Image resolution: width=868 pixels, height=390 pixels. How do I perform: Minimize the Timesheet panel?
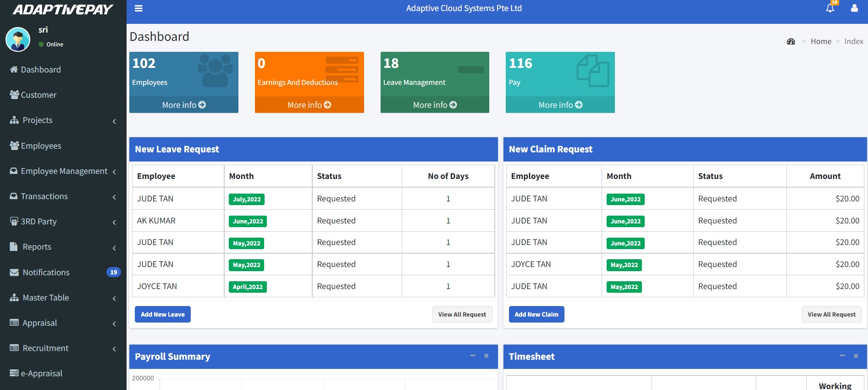[842, 356]
